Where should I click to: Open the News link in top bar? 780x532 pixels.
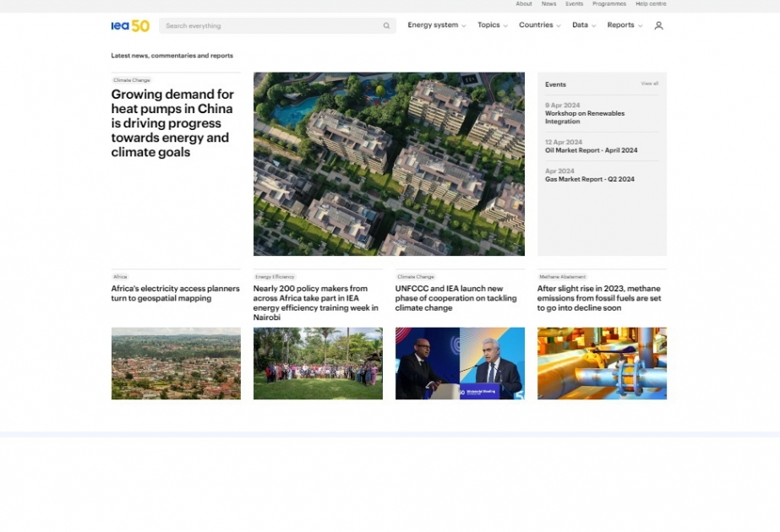click(x=548, y=4)
